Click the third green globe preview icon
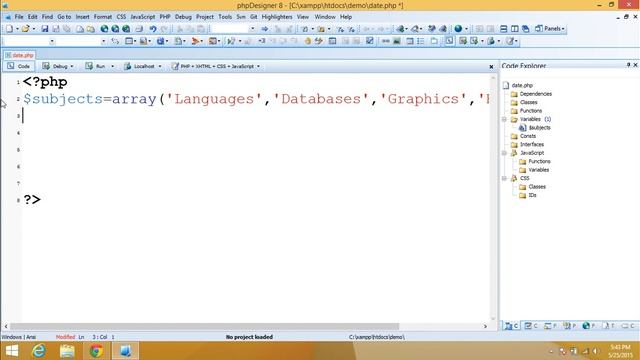640x360 pixels. coord(126,29)
